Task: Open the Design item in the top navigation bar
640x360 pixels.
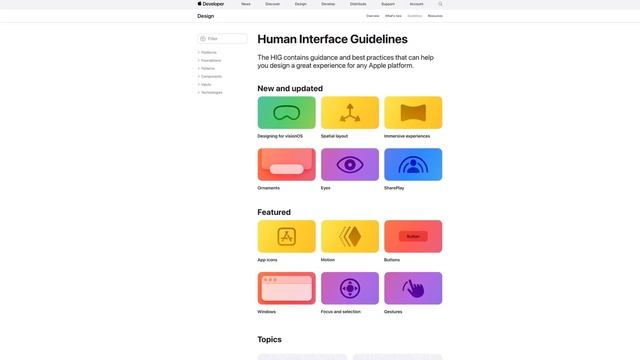Action: coord(301,4)
